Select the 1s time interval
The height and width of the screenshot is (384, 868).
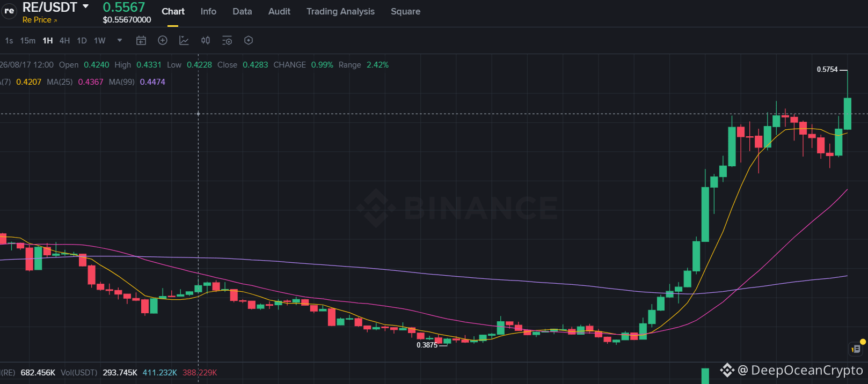[x=9, y=41]
